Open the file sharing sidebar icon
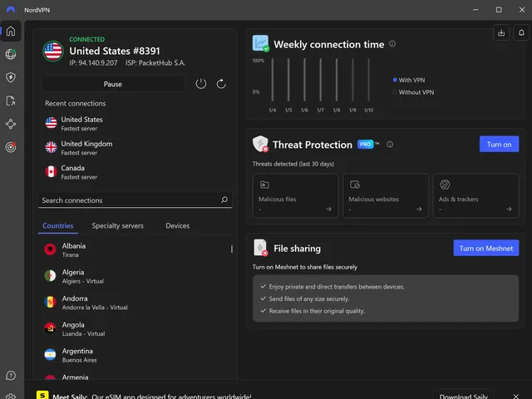Image resolution: width=532 pixels, height=399 pixels. [11, 101]
